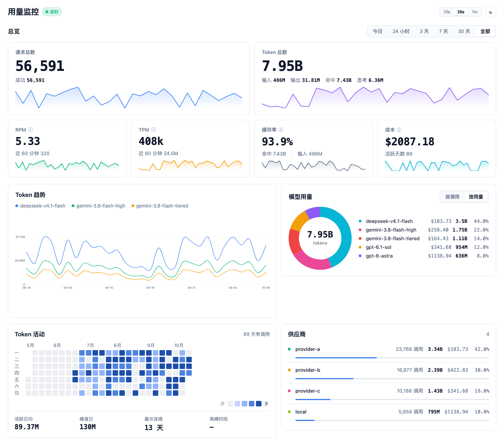
Task: Click deepseek-v4.1-flash row in 模型用量 list
Action: [424, 221]
